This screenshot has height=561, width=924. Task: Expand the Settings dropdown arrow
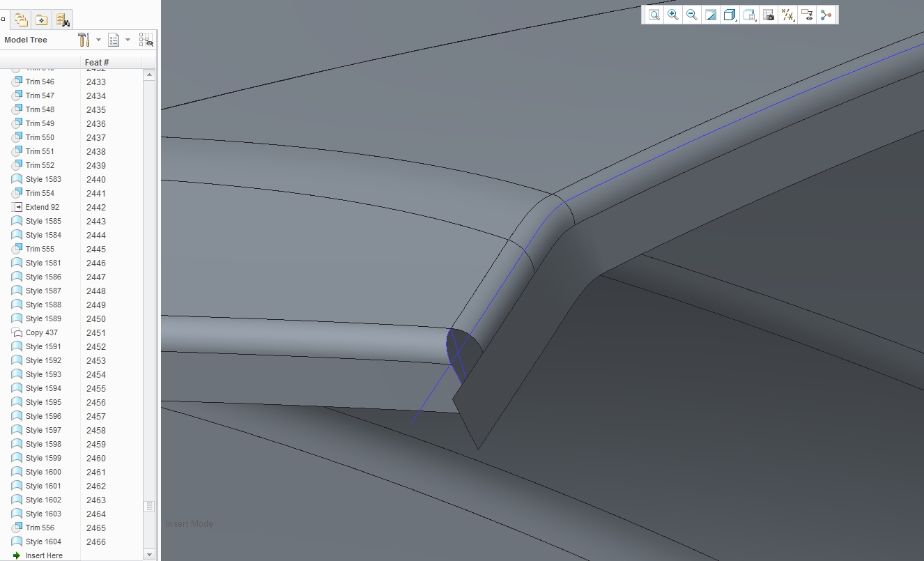click(98, 40)
